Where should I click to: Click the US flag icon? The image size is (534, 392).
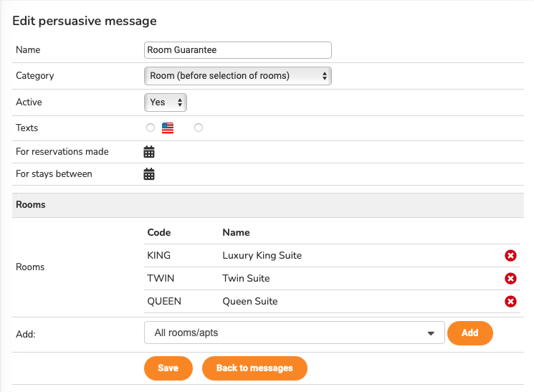point(168,128)
